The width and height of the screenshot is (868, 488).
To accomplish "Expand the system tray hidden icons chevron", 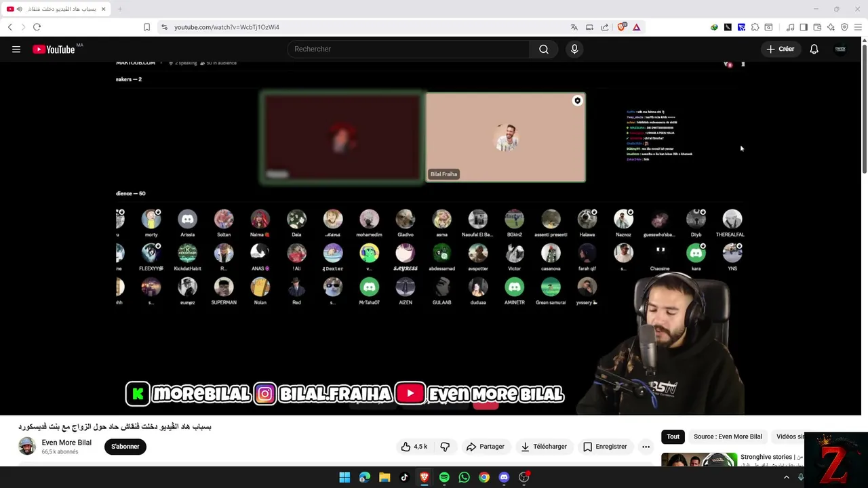I will pos(787,477).
